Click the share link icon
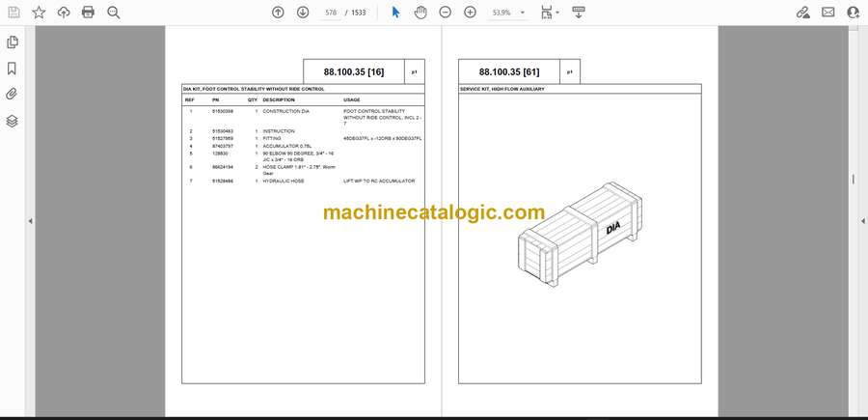The image size is (868, 420). pyautogui.click(x=802, y=13)
